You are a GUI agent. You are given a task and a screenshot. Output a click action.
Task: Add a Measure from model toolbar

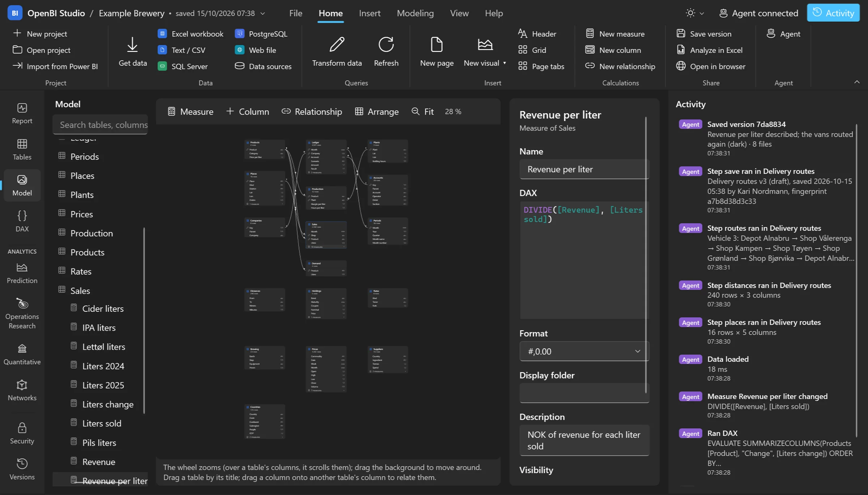point(190,111)
